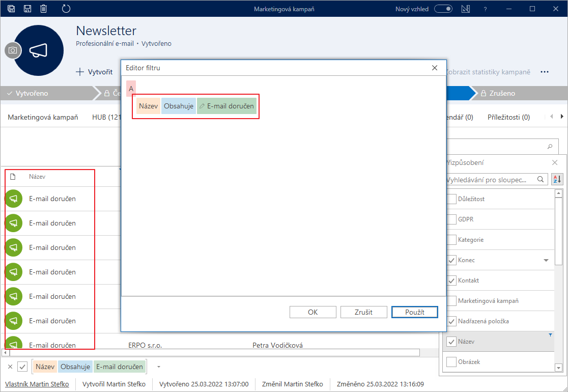The image size is (568, 392).
Task: Uncheck the Kontakt column checkbox
Action: pyautogui.click(x=451, y=280)
